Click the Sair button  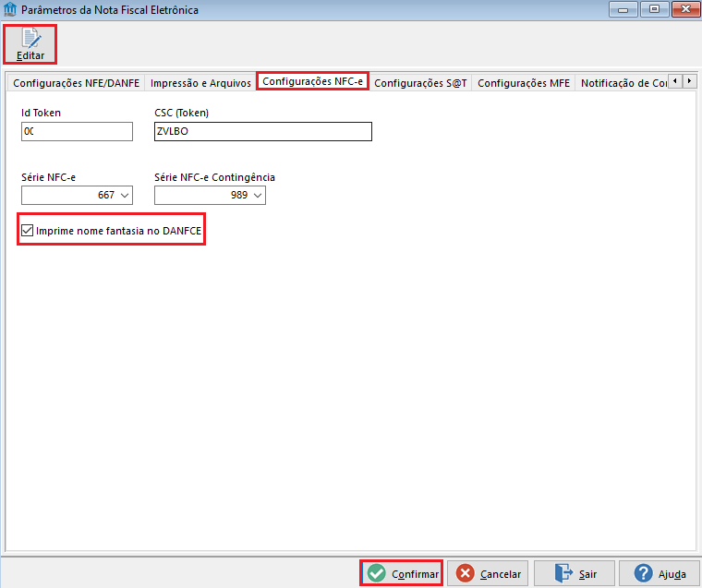pyautogui.click(x=575, y=573)
